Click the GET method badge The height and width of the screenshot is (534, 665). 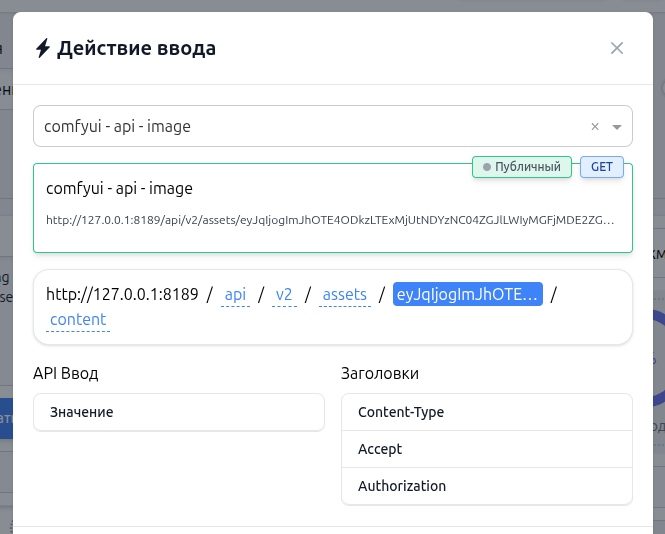tap(602, 167)
